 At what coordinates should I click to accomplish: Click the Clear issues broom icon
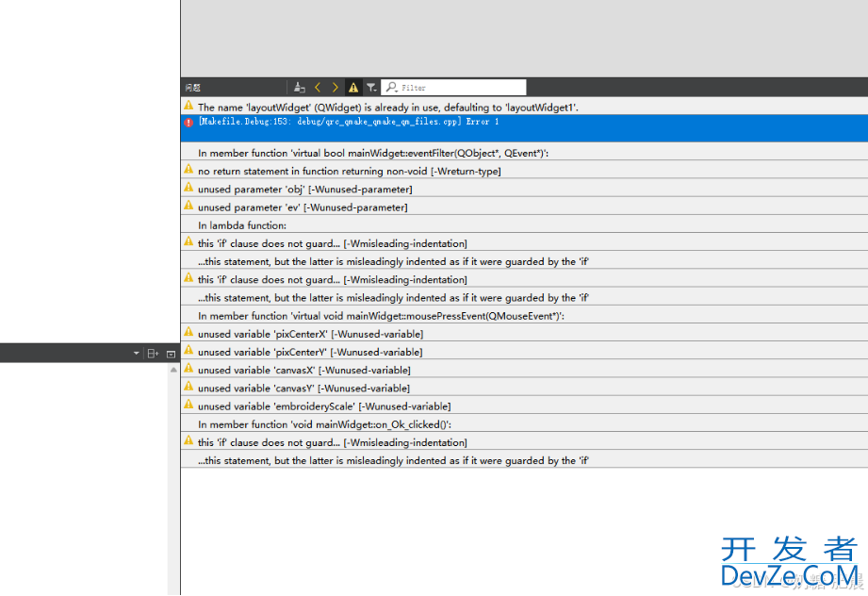click(300, 87)
